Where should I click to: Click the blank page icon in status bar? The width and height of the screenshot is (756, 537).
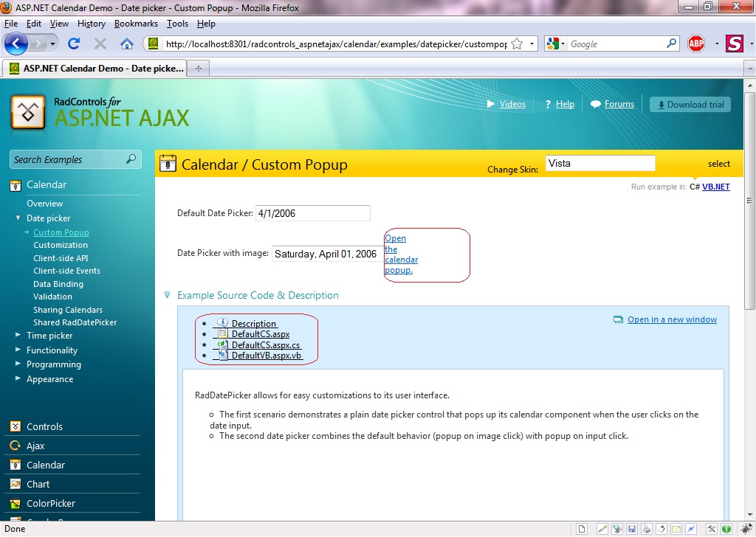[x=582, y=529]
